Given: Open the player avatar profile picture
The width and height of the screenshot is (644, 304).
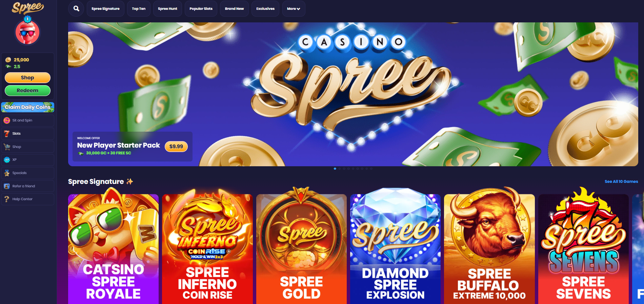Looking at the screenshot, I should click(x=27, y=32).
